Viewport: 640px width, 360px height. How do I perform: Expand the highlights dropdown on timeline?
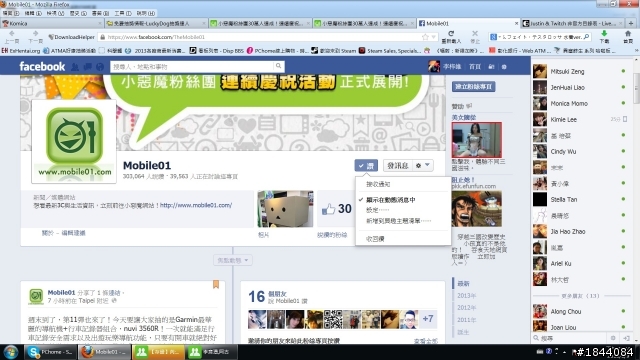[x=233, y=260]
